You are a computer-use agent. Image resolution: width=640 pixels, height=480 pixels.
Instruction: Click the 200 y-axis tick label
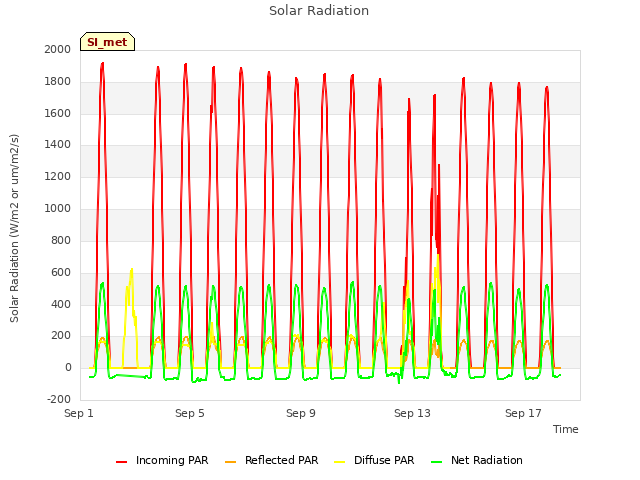[61, 336]
